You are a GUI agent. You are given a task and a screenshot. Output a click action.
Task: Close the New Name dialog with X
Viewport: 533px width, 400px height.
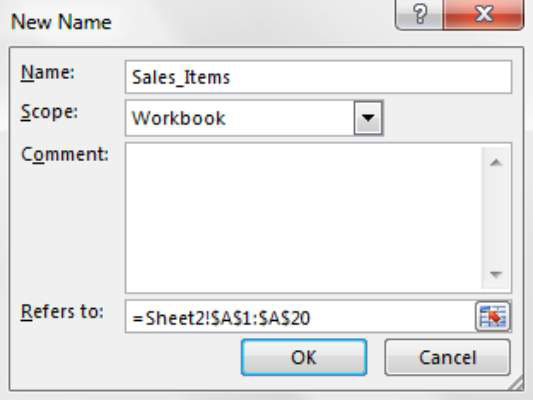pos(483,14)
